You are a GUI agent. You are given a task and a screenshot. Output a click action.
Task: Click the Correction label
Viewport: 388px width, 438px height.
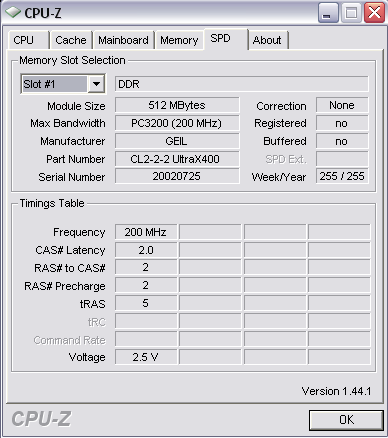pyautogui.click(x=281, y=106)
